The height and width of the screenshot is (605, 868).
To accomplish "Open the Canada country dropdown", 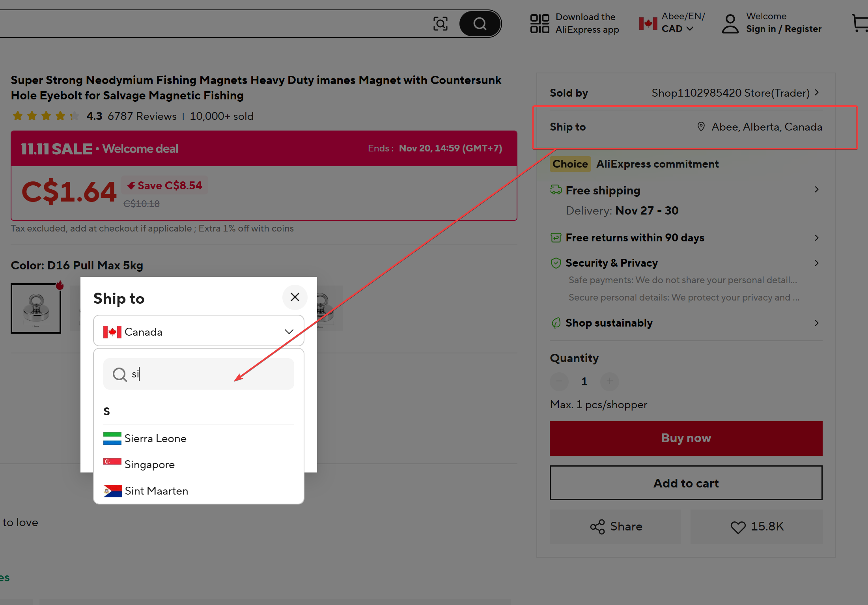I will click(199, 331).
